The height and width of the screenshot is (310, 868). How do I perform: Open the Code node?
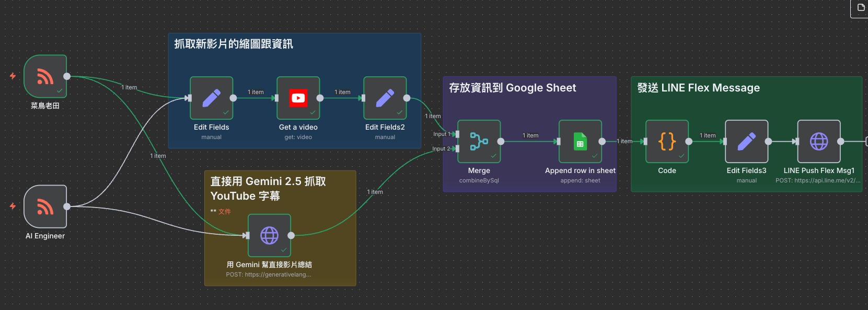(667, 141)
